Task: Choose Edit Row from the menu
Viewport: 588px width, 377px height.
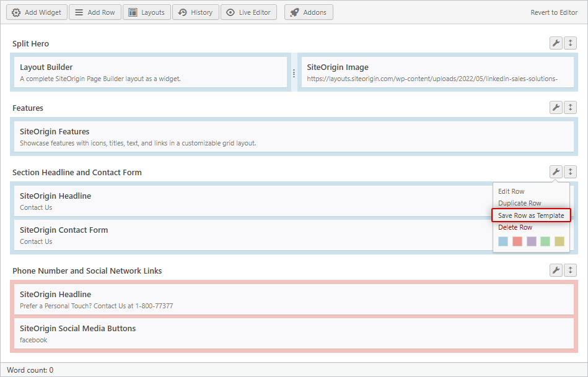Action: point(511,191)
